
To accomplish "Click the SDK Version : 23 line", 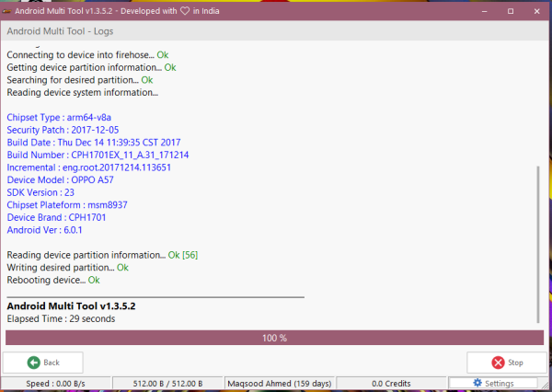I will tap(40, 192).
